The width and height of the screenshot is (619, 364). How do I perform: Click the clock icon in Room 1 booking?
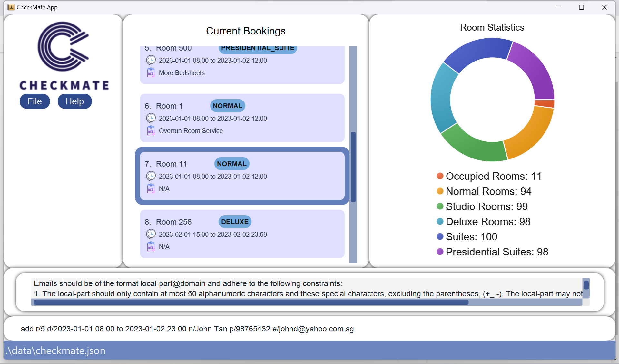coord(151,118)
